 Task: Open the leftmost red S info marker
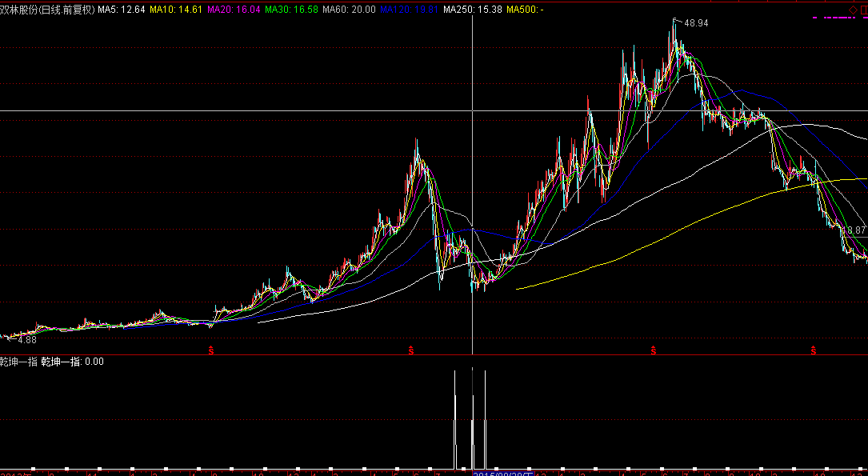coord(211,350)
